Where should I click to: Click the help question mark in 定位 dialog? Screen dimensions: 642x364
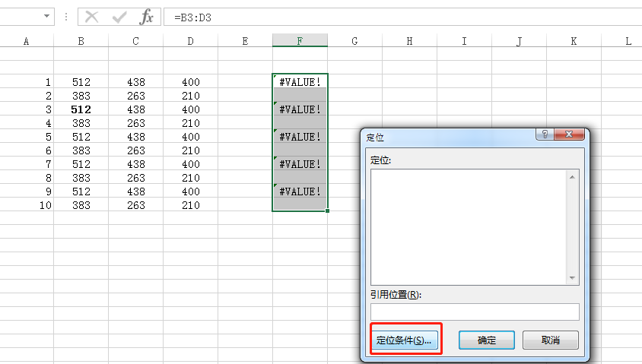coord(545,135)
